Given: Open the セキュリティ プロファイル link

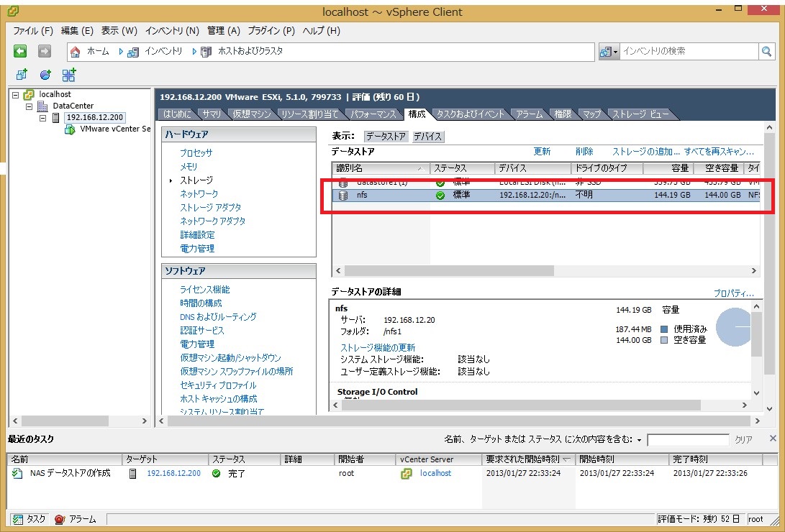Looking at the screenshot, I should [218, 385].
